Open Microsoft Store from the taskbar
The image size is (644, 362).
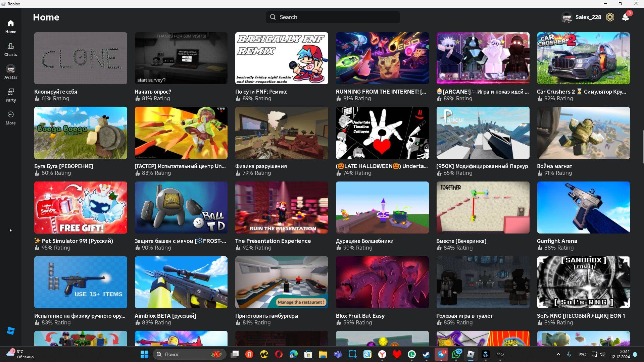click(x=308, y=354)
